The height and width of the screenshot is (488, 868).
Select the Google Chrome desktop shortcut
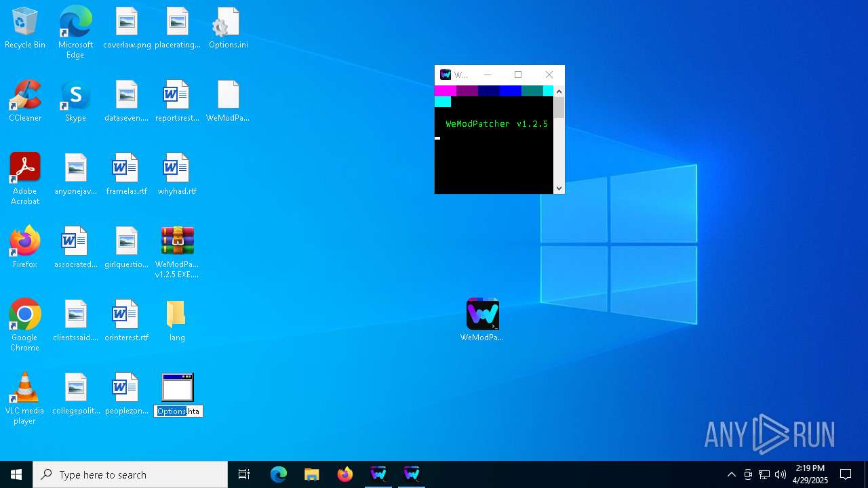[25, 325]
